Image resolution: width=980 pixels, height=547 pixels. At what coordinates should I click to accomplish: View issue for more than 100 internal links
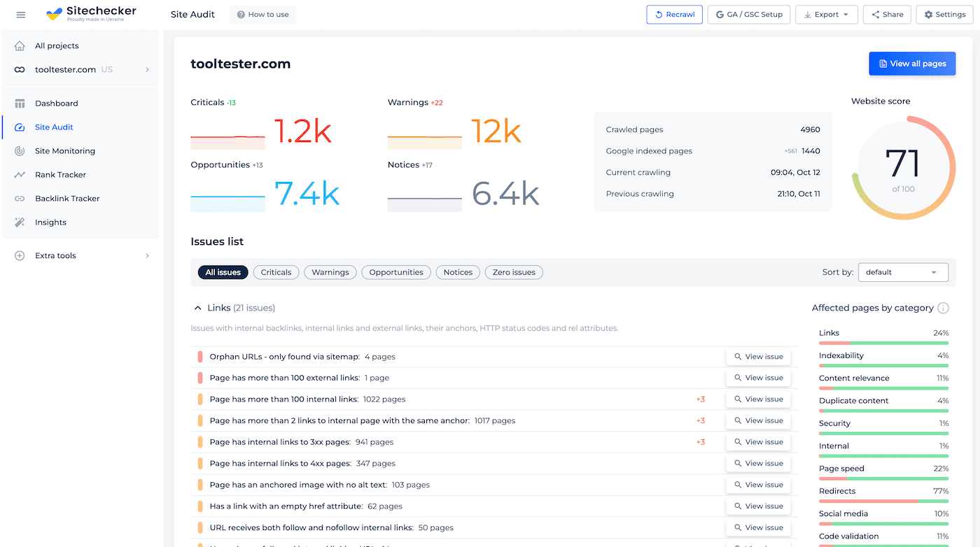tap(758, 399)
